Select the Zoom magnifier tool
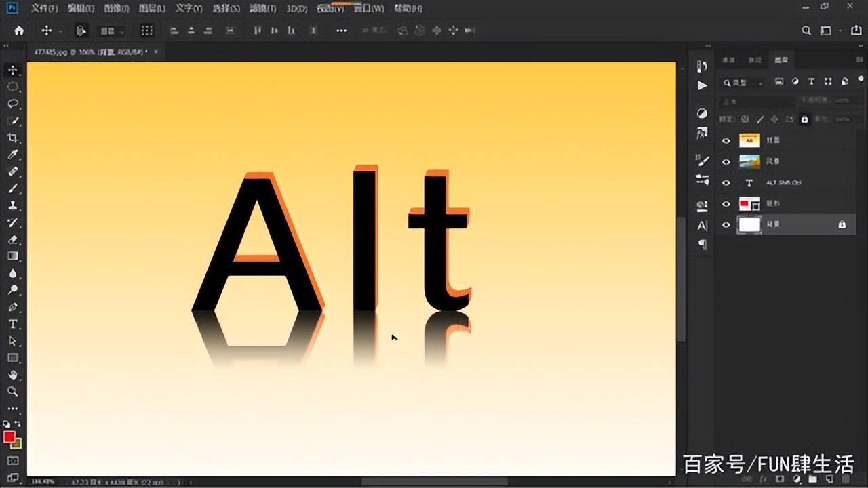Image resolution: width=868 pixels, height=488 pixels. [x=12, y=392]
